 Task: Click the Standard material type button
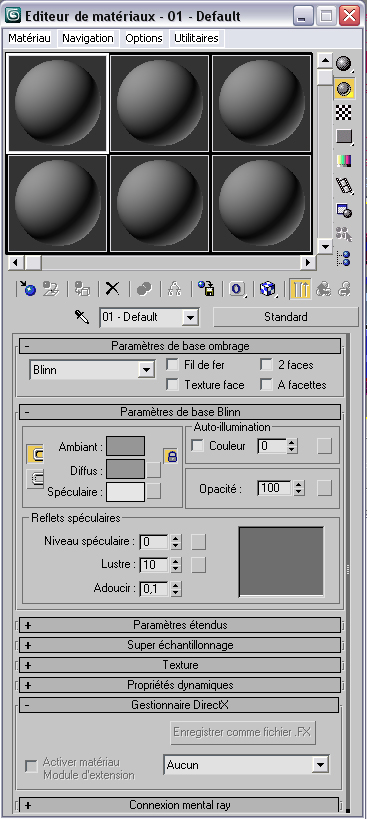(x=286, y=317)
